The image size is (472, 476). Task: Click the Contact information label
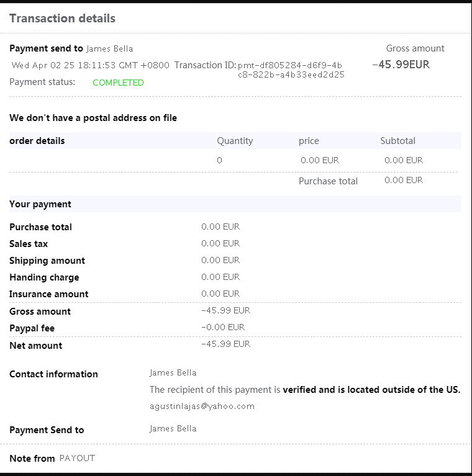53,374
